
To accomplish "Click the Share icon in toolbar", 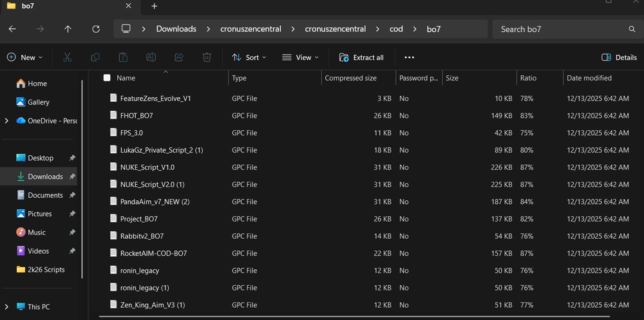I will [x=179, y=57].
